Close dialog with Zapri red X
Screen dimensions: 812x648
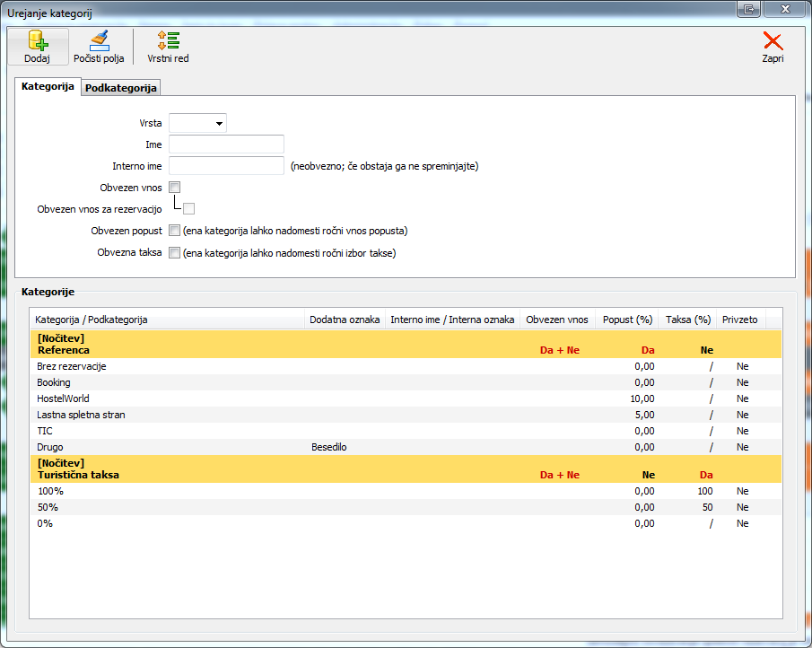(x=773, y=41)
